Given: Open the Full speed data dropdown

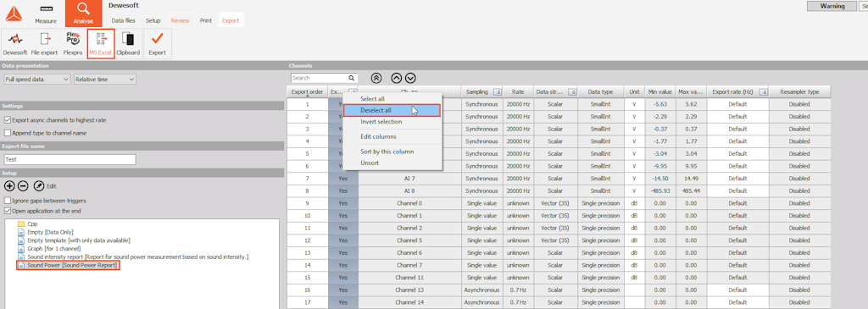Looking at the screenshot, I should 37,79.
